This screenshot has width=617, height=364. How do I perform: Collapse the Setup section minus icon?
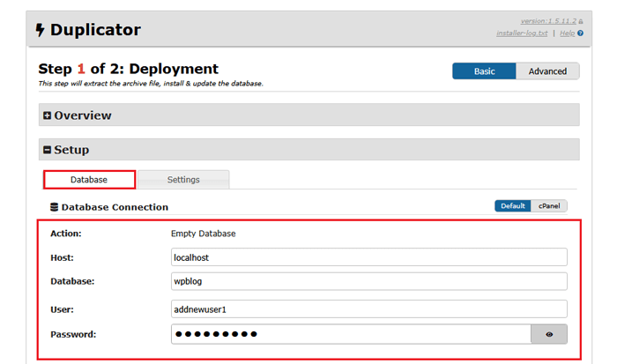click(48, 150)
